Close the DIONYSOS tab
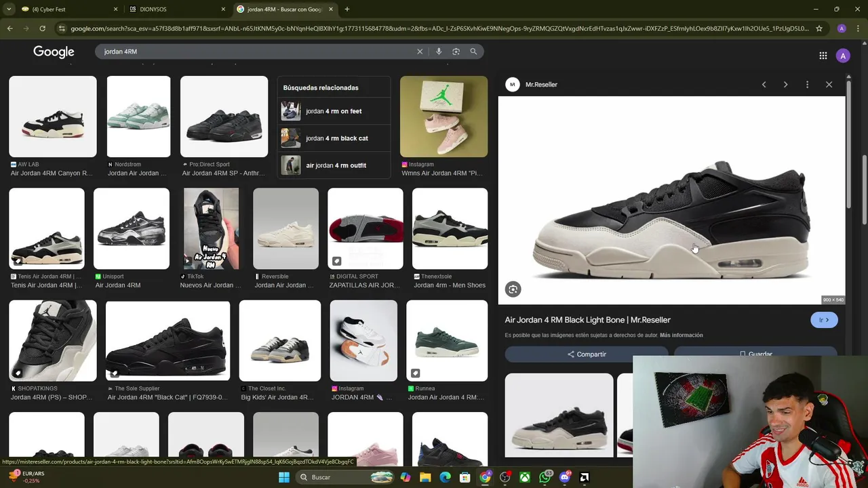 [x=223, y=9]
